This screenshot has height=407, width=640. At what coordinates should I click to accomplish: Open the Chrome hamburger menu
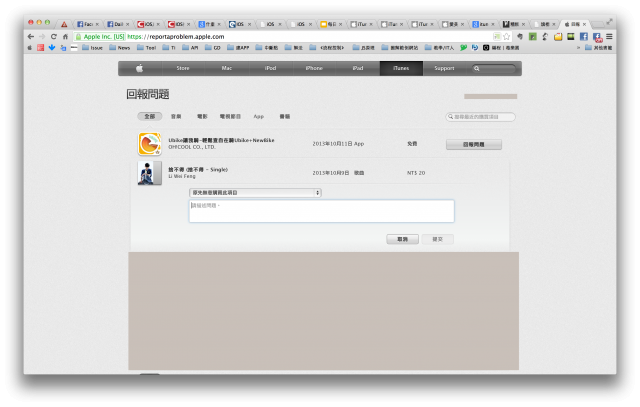click(x=609, y=36)
